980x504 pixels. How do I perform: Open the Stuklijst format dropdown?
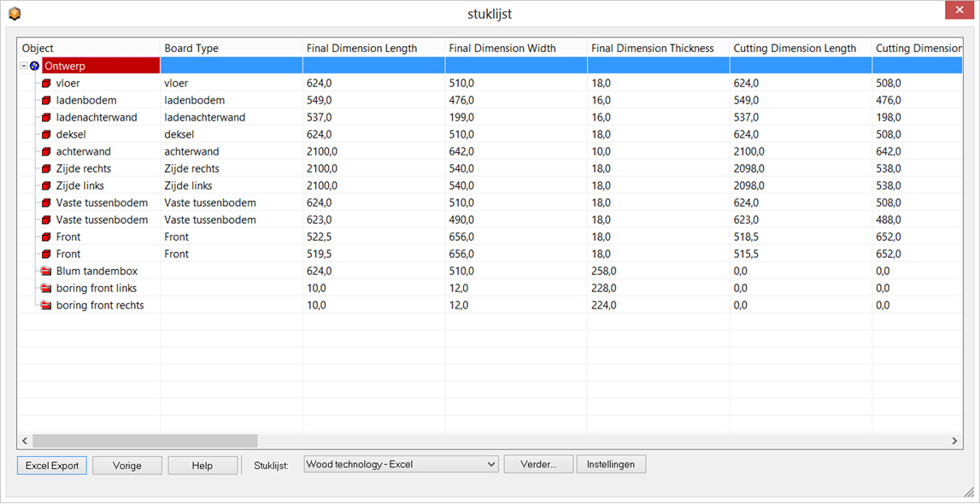(401, 465)
